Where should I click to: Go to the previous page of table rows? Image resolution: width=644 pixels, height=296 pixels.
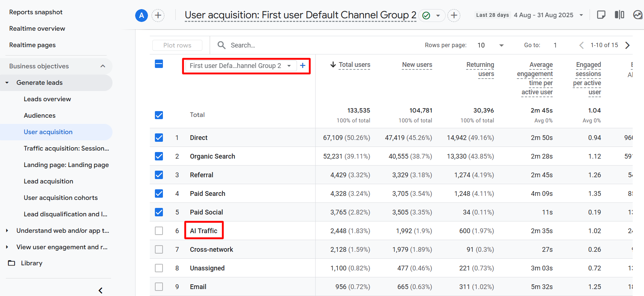point(581,45)
